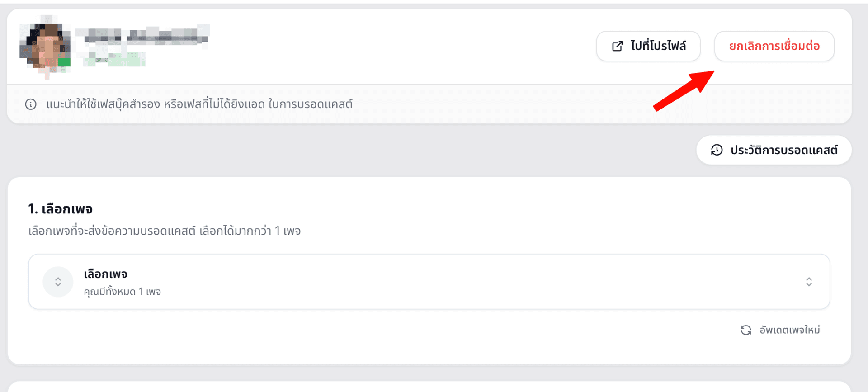Expand the up-down chevron at right of page selector
The height and width of the screenshot is (392, 868).
pos(809,282)
